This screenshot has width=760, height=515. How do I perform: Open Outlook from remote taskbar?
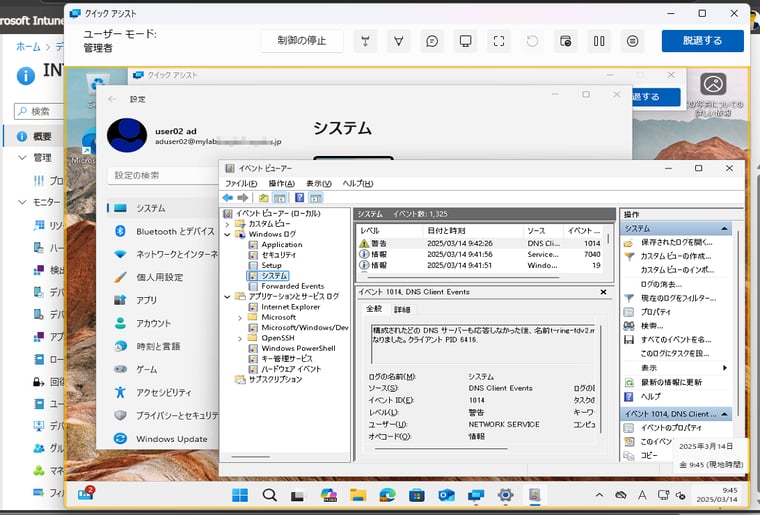click(x=446, y=495)
